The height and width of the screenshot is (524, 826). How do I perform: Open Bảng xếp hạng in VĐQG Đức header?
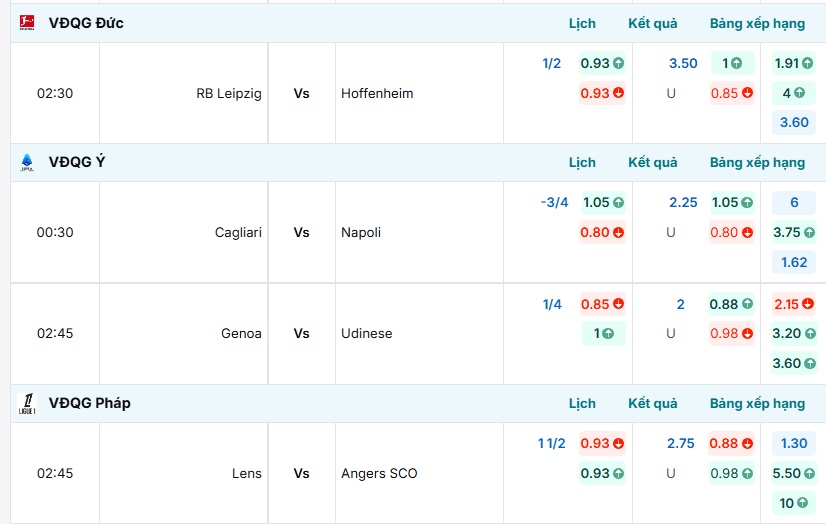click(x=757, y=23)
